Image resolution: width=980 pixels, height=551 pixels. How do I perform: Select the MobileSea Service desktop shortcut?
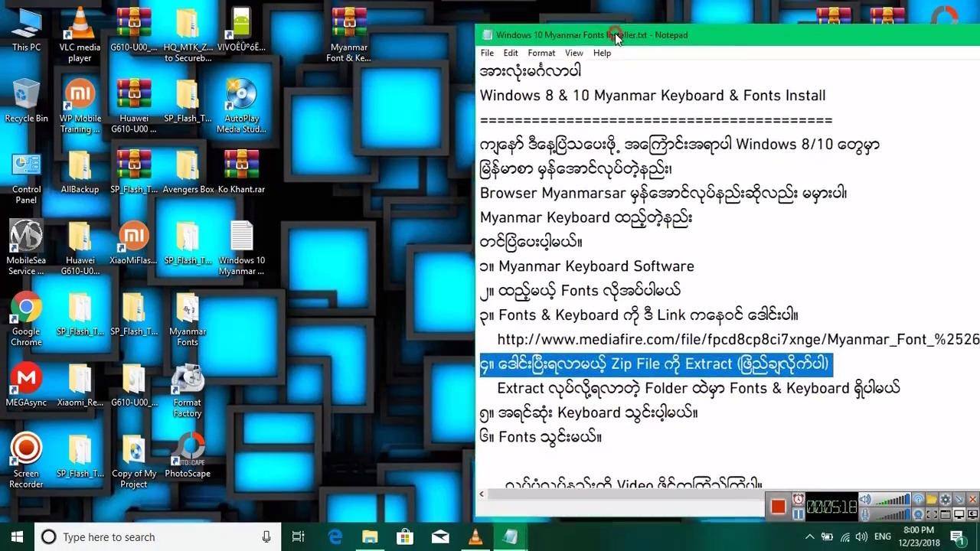click(x=26, y=248)
